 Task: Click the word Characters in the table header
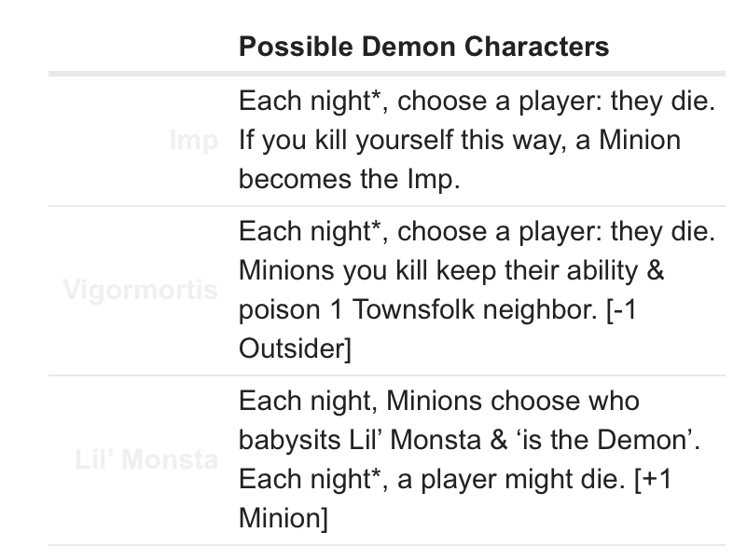[536, 47]
